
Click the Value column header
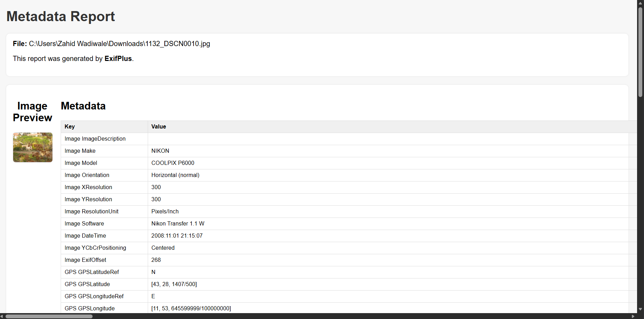(x=393, y=127)
